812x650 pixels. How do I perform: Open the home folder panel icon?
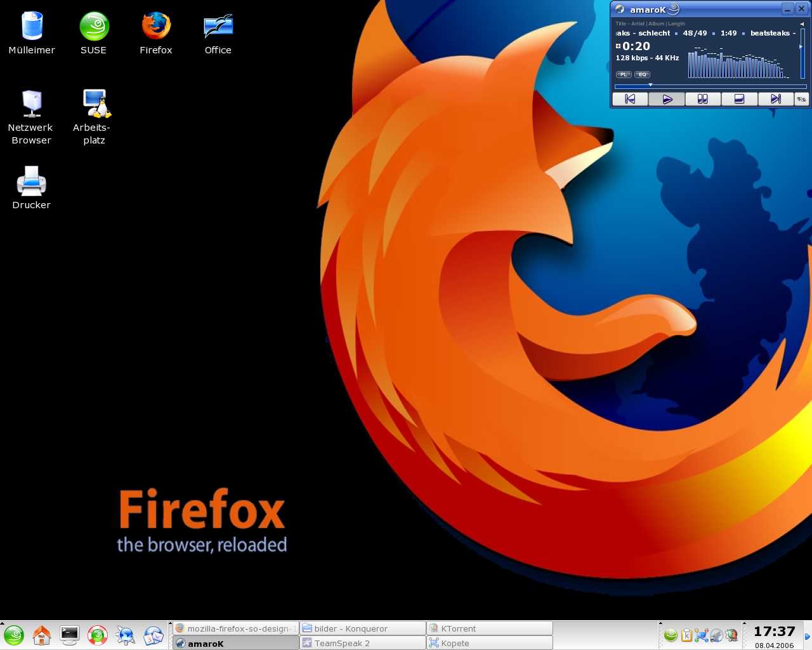pyautogui.click(x=42, y=635)
